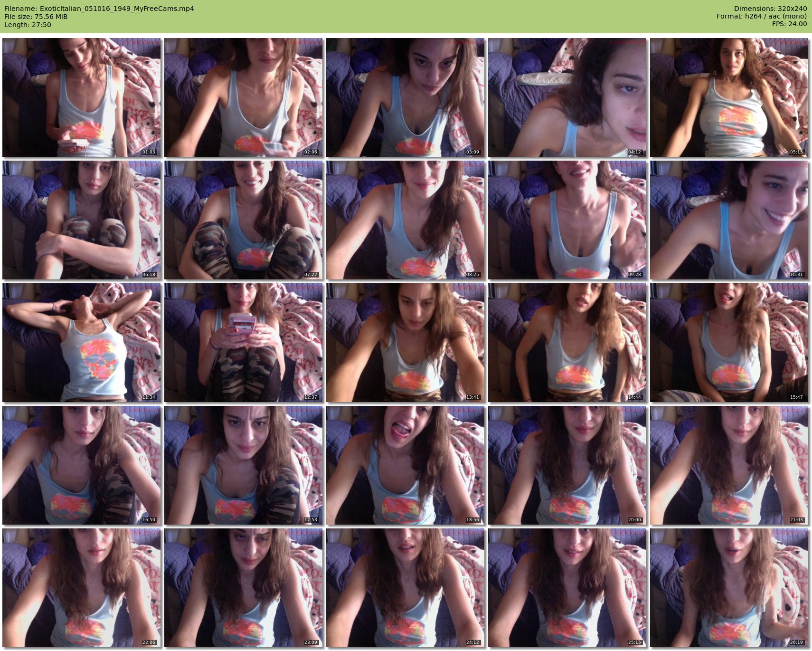Select the frame at timestamp 14:44

[x=567, y=343]
